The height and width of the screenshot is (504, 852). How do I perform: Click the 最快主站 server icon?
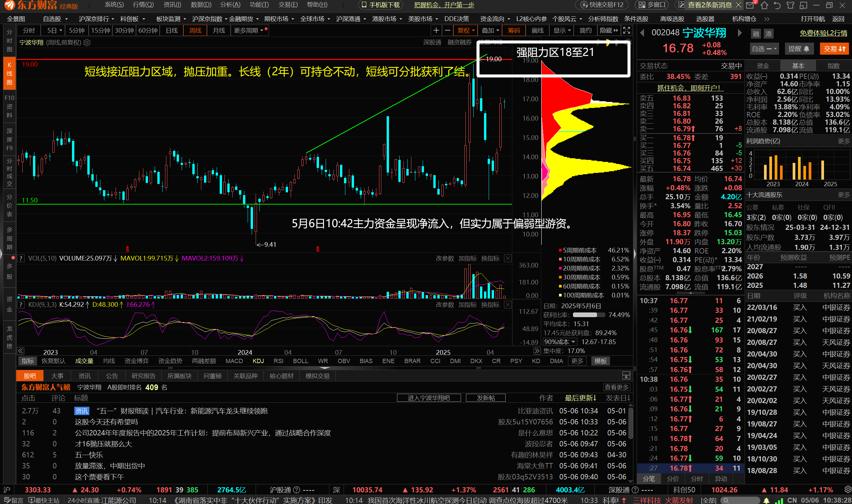click(44, 501)
